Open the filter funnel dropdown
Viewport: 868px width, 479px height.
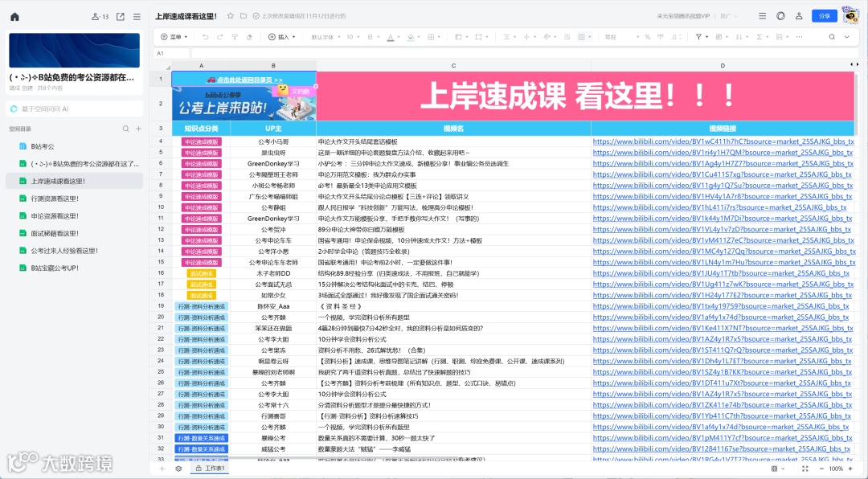click(x=702, y=37)
